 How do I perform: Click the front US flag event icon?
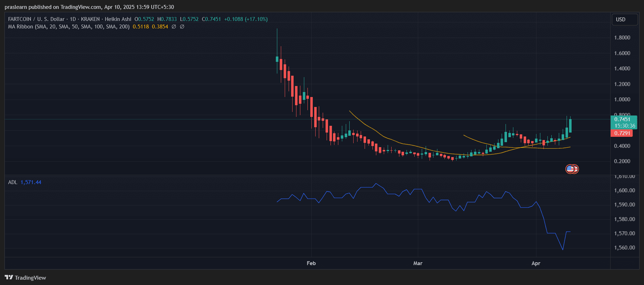[x=570, y=169]
